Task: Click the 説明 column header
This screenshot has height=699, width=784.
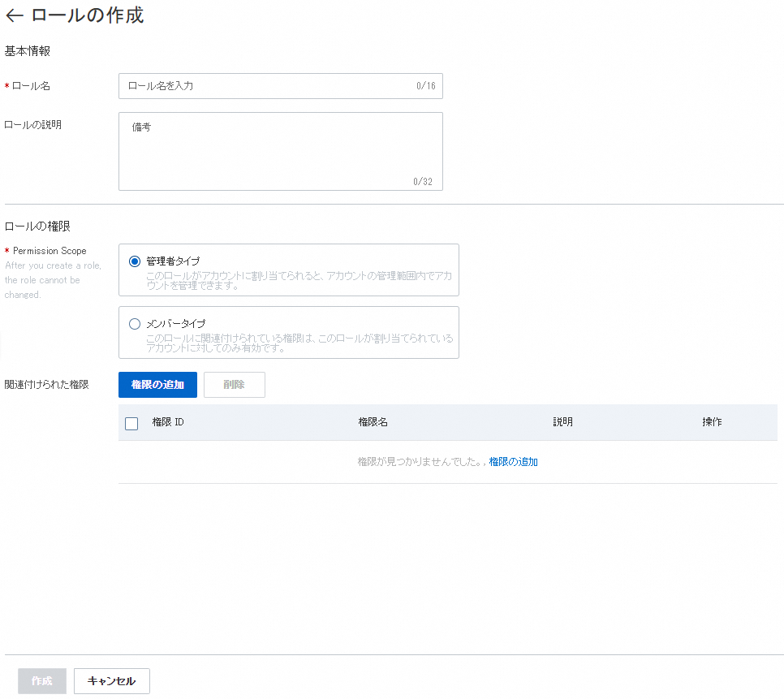Action: [562, 422]
